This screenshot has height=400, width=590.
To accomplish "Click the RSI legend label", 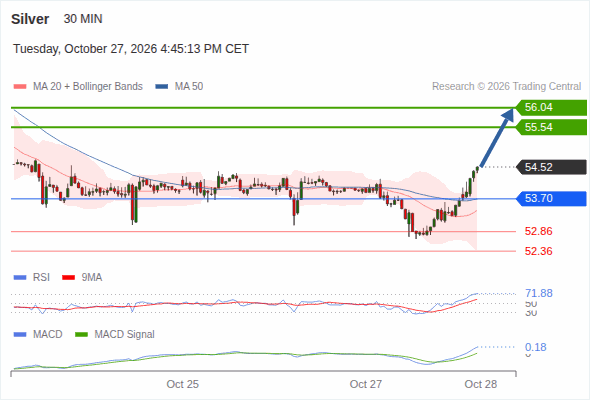I will [41, 278].
